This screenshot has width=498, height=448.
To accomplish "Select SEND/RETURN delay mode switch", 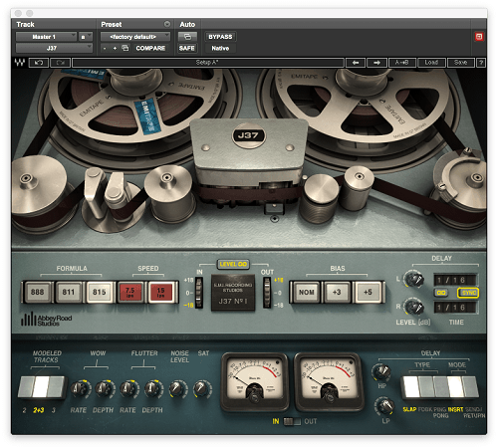I will pos(470,387).
